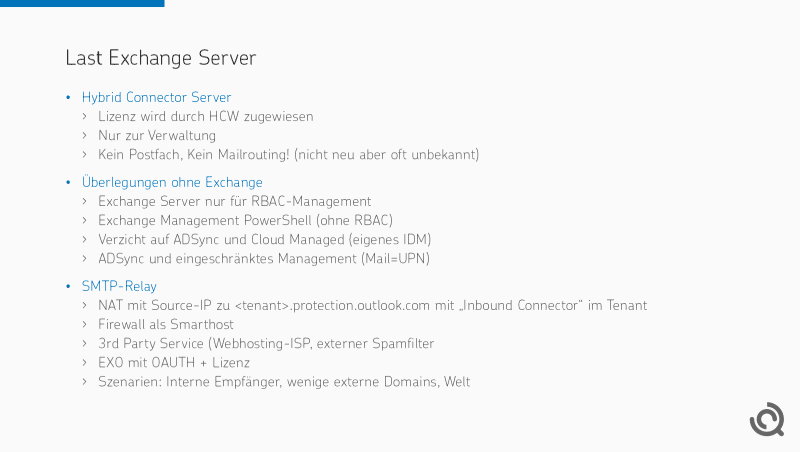This screenshot has width=800, height=452.
Task: Select "ADSync und eingeschränktes Management" bullet
Action: [264, 258]
